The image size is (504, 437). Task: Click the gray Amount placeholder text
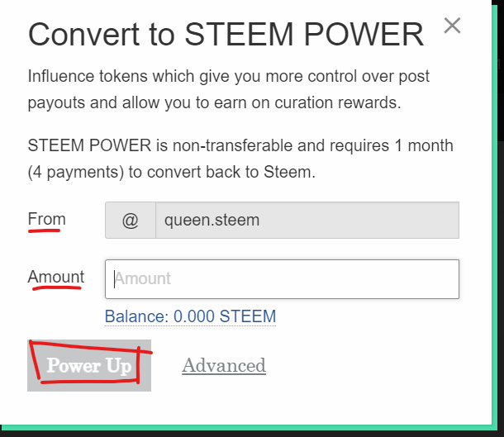click(x=143, y=278)
